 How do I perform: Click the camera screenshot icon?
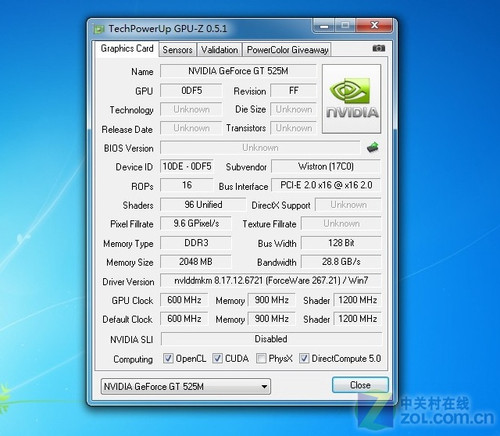[x=378, y=48]
